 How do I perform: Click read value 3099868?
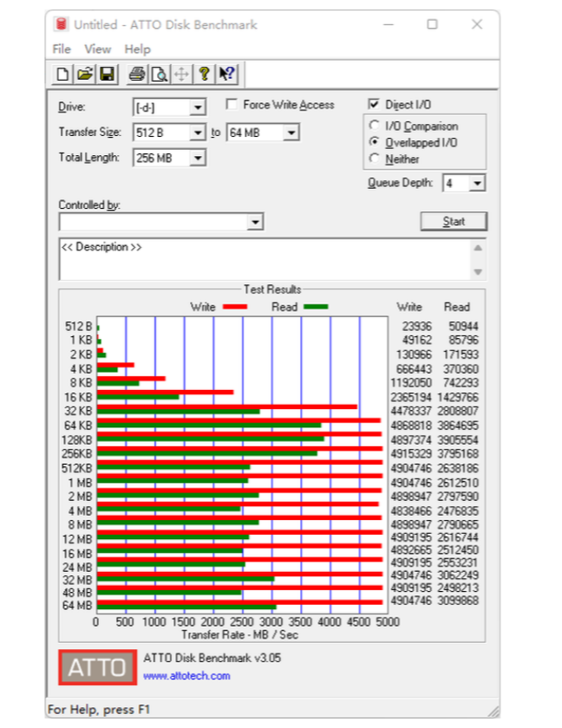tap(458, 601)
